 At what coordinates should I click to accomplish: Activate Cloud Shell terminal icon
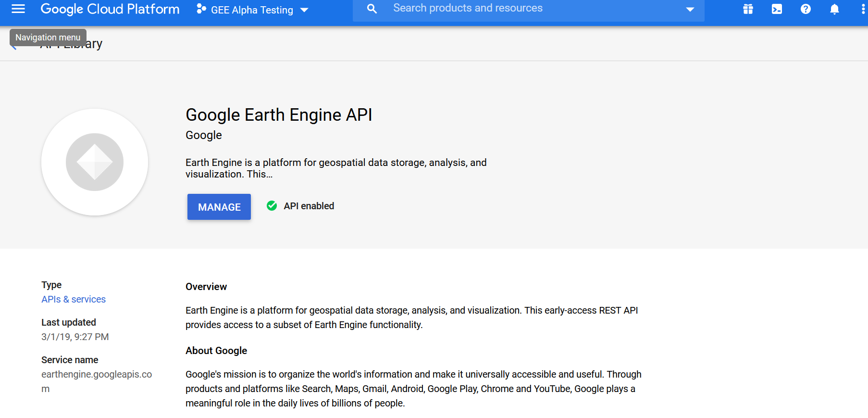tap(777, 9)
